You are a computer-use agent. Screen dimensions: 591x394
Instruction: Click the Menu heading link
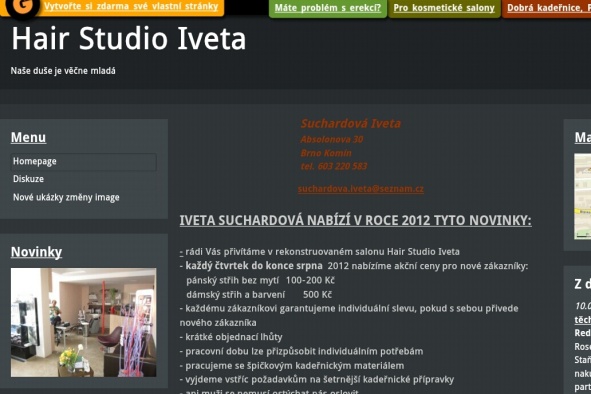[28, 137]
